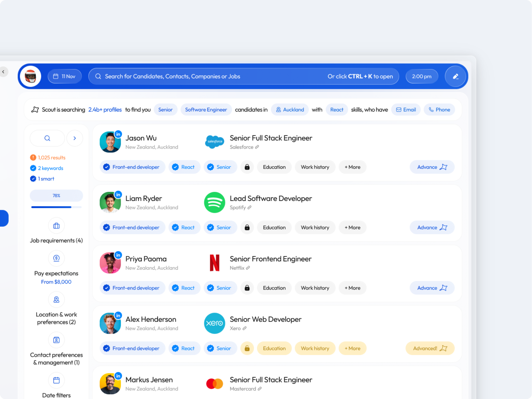Advance Jason Wu
532x399 pixels.
pyautogui.click(x=432, y=167)
